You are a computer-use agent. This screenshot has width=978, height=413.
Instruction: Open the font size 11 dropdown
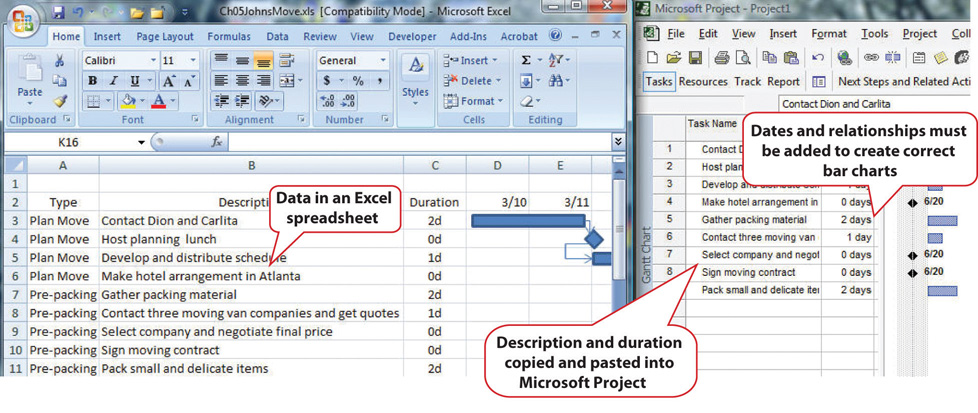pos(193,61)
